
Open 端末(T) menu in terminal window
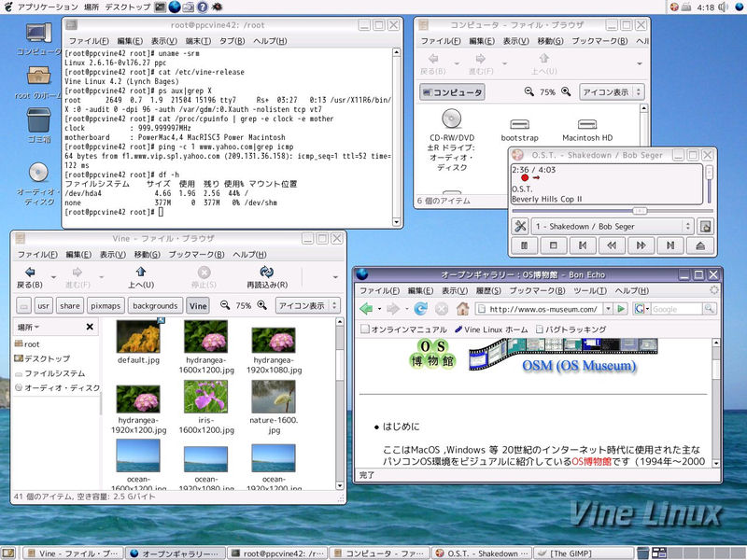coord(198,41)
